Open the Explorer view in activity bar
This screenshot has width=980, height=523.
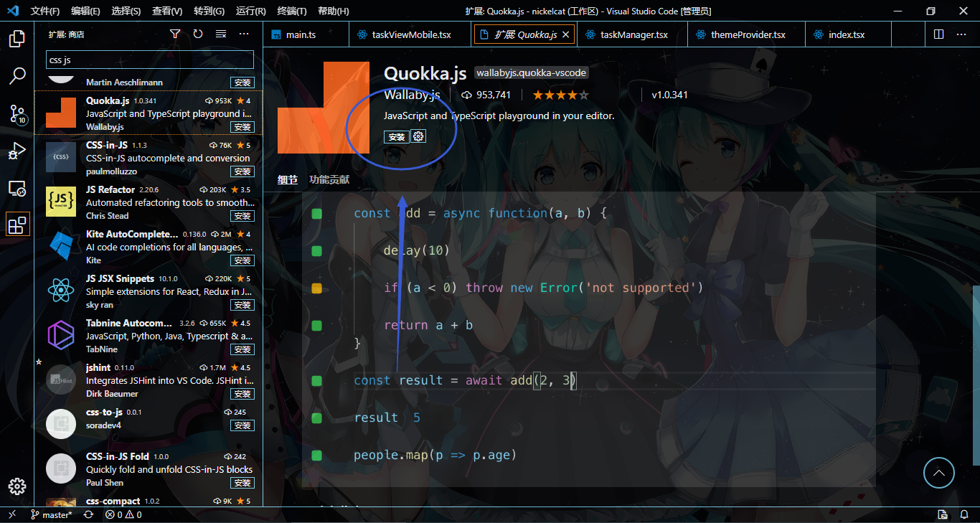coord(17,38)
